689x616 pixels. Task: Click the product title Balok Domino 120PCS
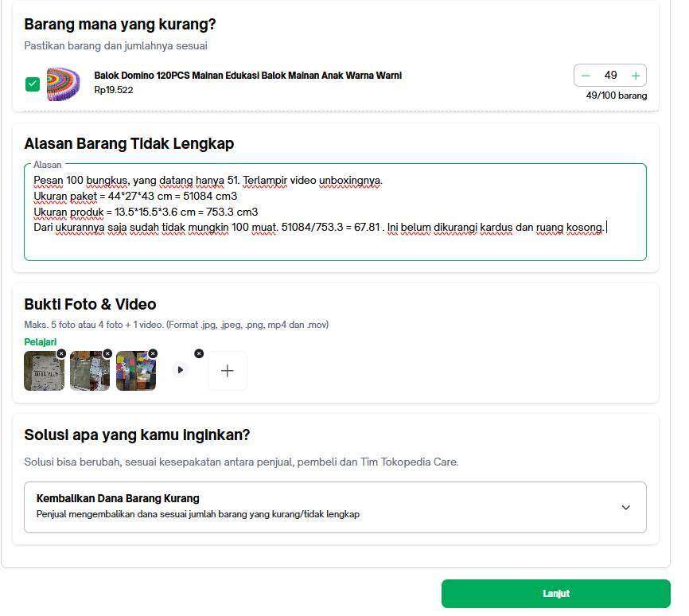[x=247, y=75]
